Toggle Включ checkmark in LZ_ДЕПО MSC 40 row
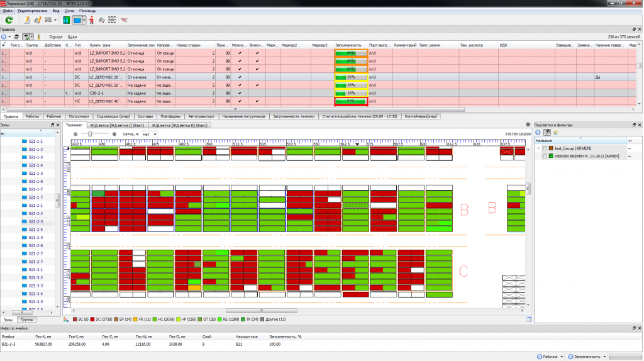 (257, 101)
